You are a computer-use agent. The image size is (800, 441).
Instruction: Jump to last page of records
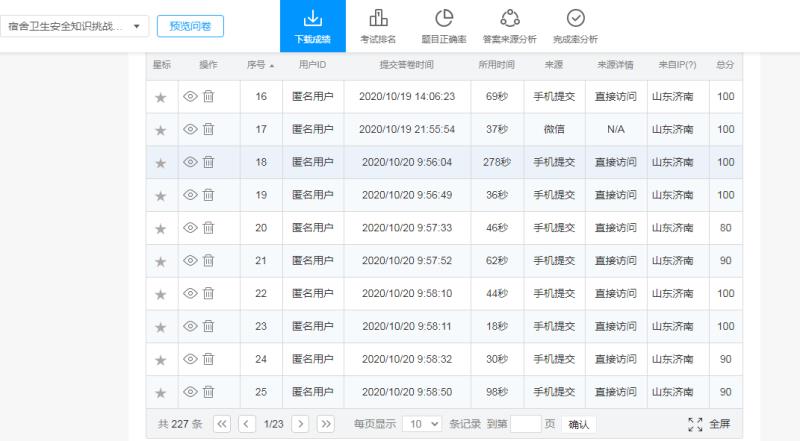(326, 424)
